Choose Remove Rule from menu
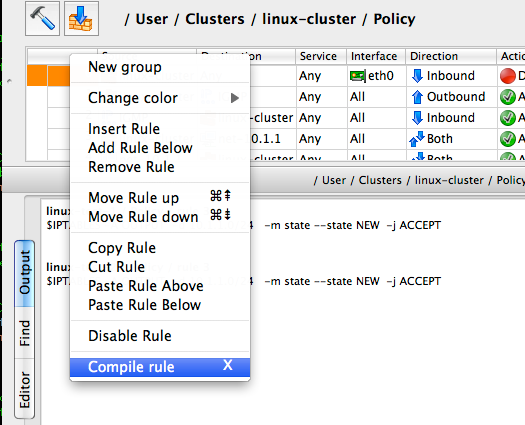This screenshot has width=525, height=425. [160, 167]
